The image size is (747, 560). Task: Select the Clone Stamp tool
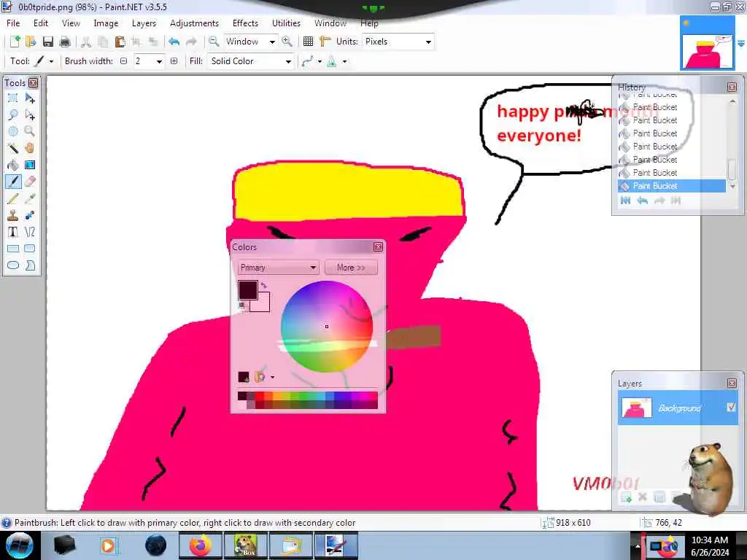13,215
